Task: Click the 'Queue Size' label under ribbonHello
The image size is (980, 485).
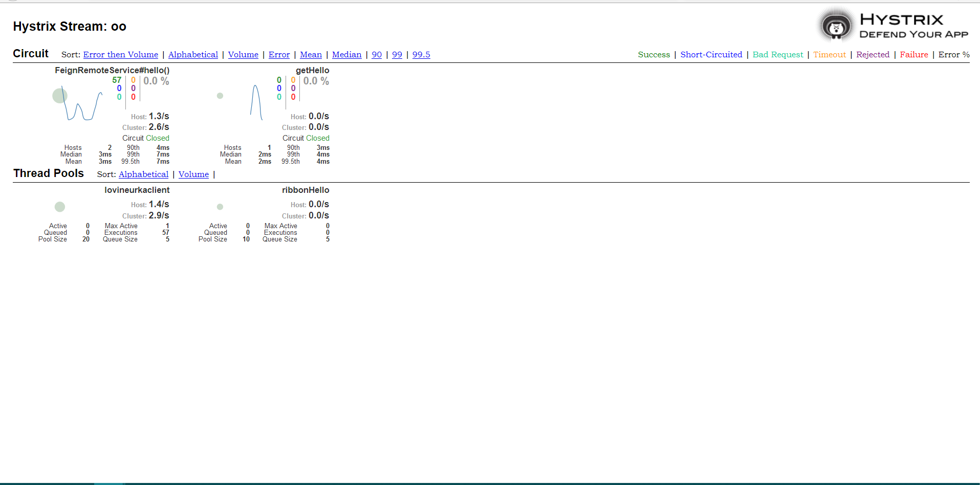Action: point(280,239)
